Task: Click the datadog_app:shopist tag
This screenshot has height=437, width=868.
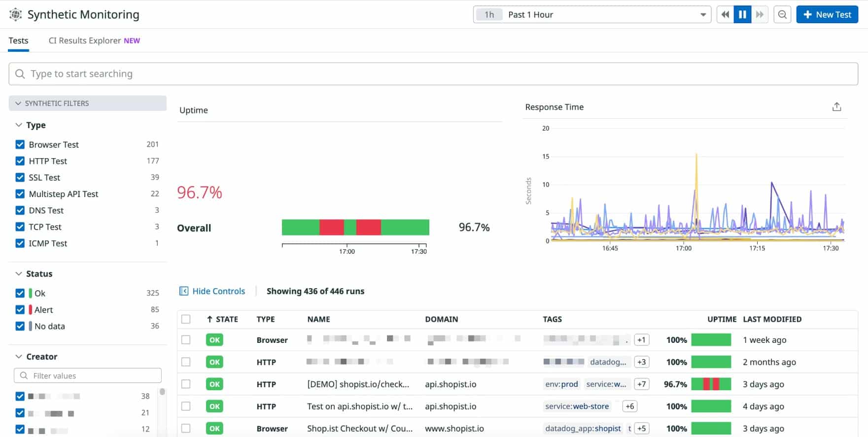Action: click(x=583, y=429)
